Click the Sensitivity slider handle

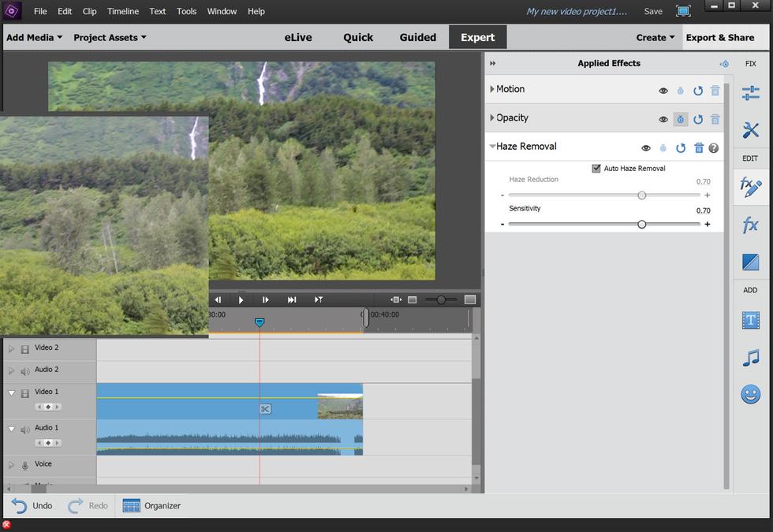point(641,225)
